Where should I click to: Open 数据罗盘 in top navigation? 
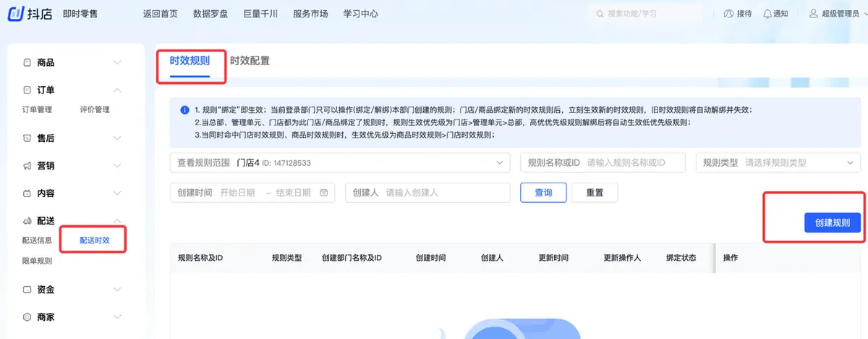[x=210, y=14]
